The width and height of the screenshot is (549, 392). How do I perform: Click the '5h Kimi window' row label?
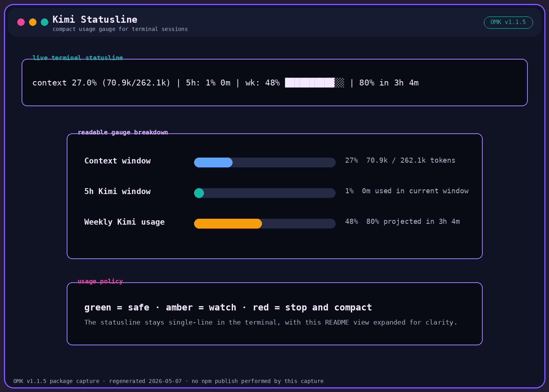tap(118, 191)
